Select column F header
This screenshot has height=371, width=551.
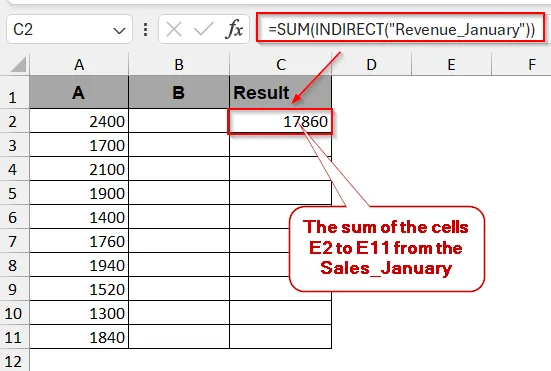[521, 64]
